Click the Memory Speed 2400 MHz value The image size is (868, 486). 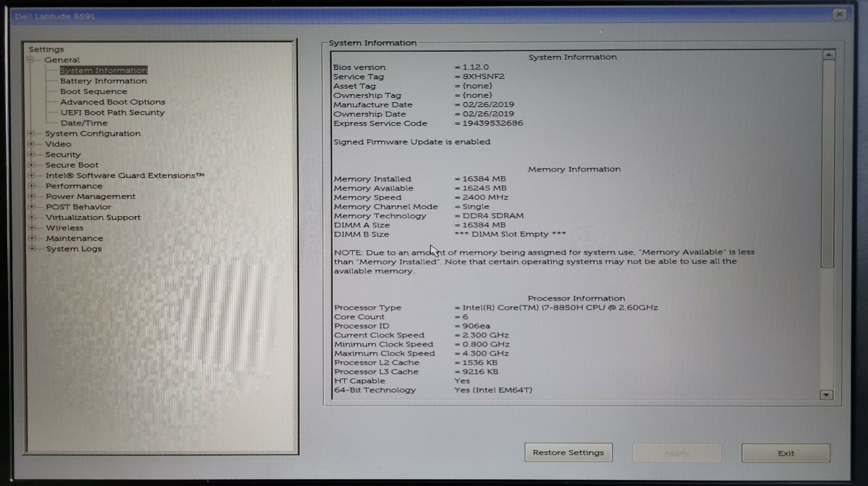point(486,197)
